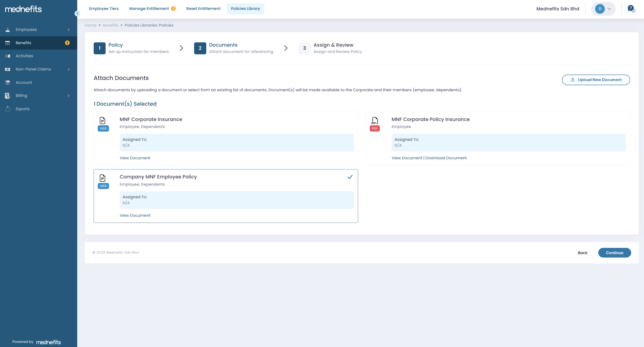View Document for MNF Corporate Policy Insurance

click(x=407, y=158)
